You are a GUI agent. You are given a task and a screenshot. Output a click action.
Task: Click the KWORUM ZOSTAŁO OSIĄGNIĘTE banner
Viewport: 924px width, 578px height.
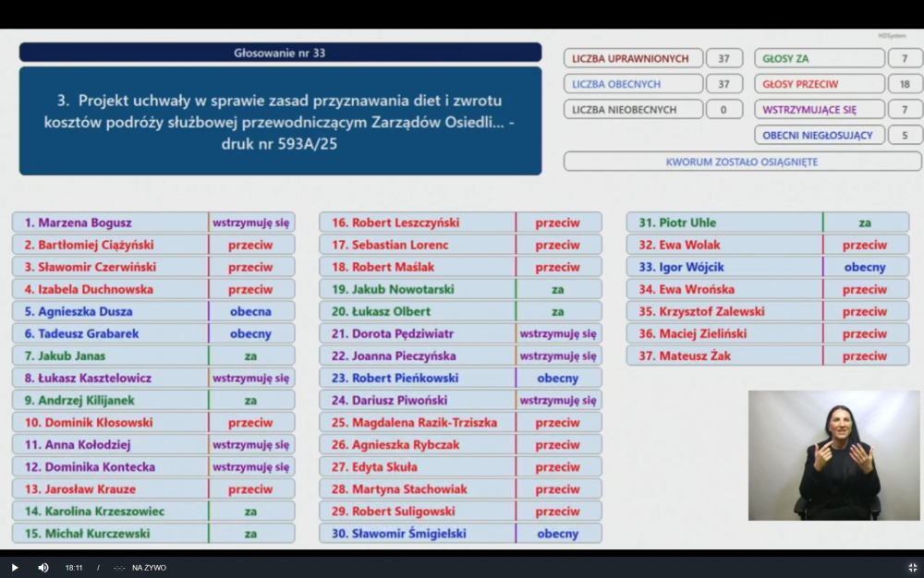(x=742, y=162)
